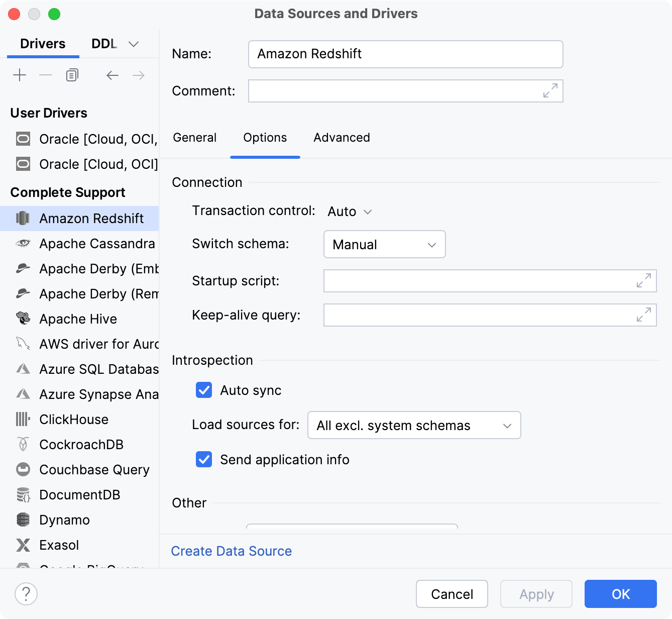
Task: Open help via the question mark icon
Action: pos(26,594)
